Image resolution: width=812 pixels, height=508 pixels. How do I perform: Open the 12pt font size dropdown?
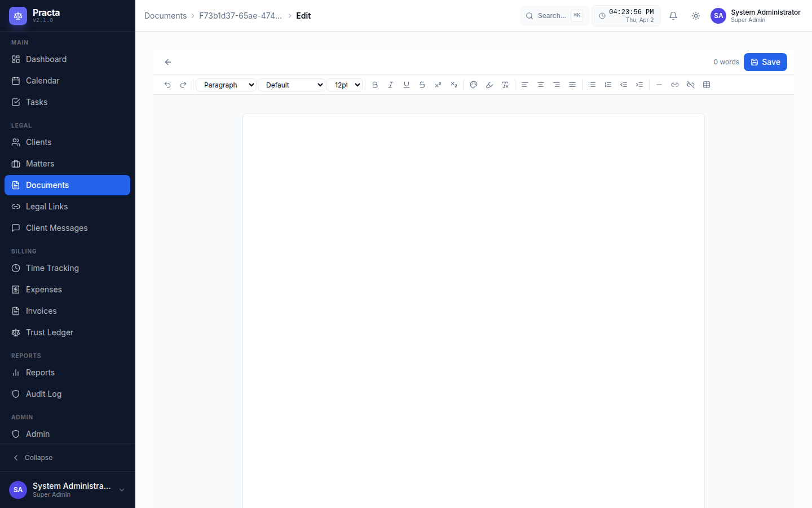tap(345, 85)
